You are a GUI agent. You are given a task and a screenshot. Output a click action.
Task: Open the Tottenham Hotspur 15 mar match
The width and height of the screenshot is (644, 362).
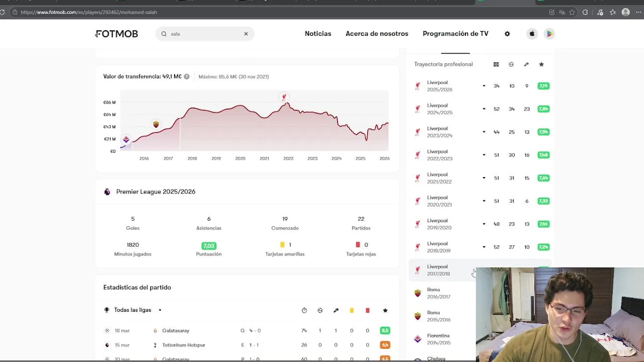click(x=248, y=345)
